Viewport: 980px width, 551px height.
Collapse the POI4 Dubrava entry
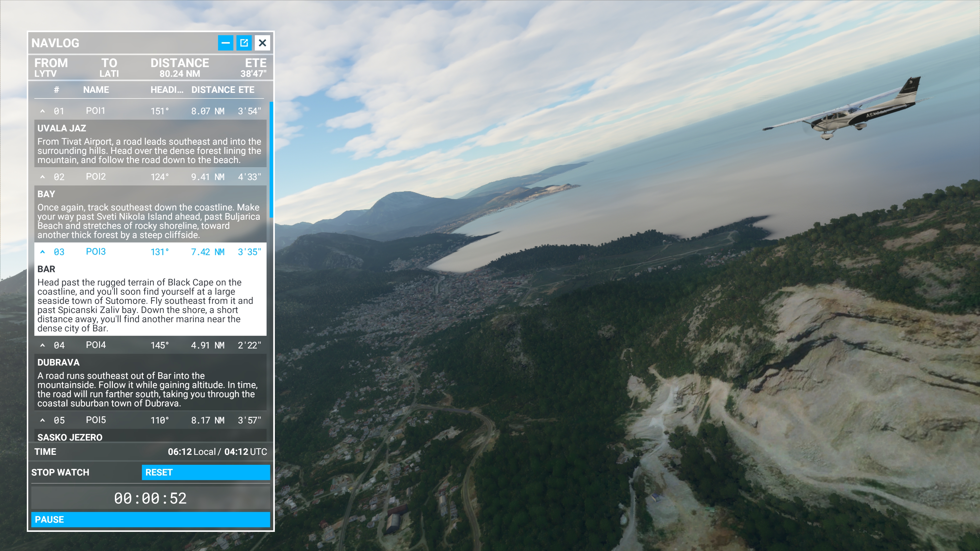(43, 345)
